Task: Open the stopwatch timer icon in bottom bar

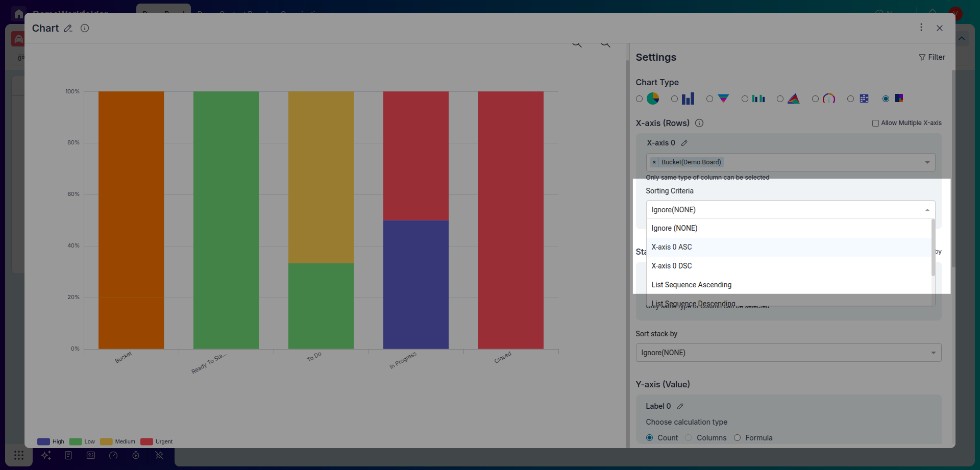Action: pyautogui.click(x=136, y=455)
